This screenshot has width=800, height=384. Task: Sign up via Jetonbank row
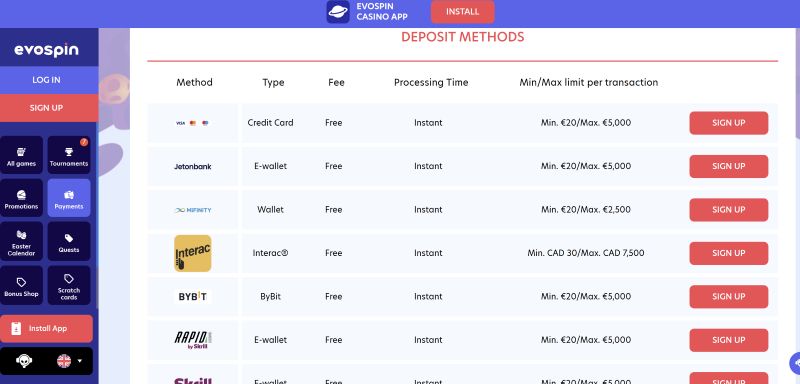click(729, 166)
